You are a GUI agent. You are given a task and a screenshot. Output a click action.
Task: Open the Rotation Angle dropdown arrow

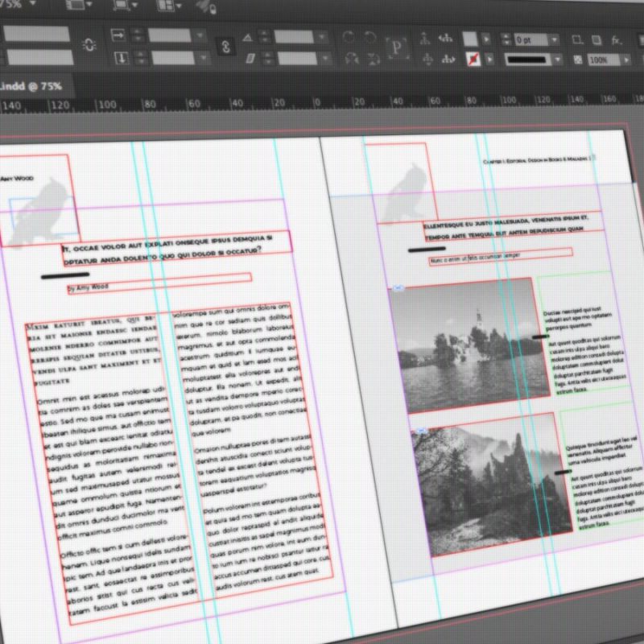(323, 37)
